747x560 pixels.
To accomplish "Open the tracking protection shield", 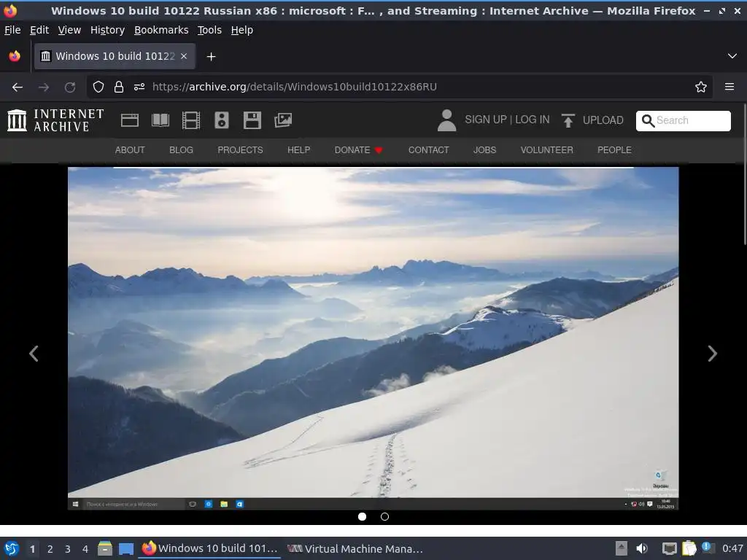I will [98, 87].
